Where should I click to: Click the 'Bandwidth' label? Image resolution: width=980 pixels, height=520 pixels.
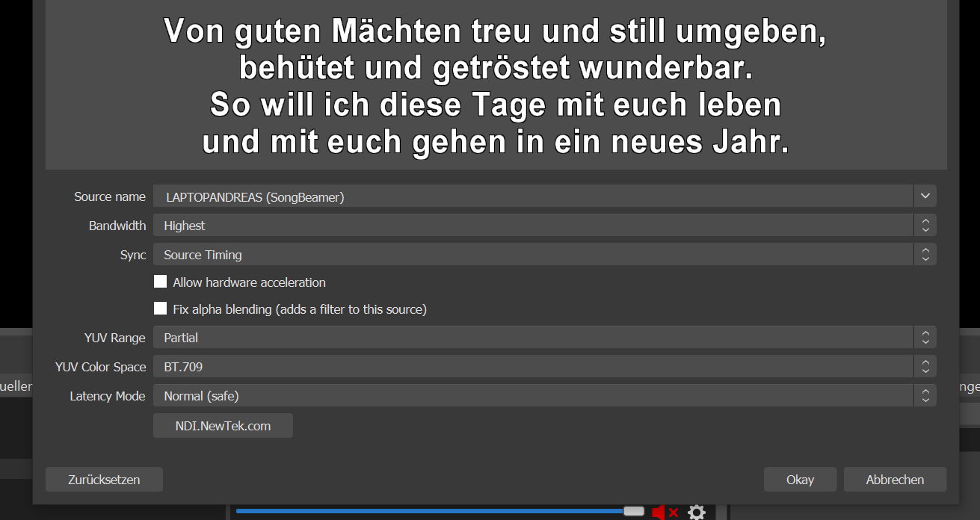click(117, 225)
